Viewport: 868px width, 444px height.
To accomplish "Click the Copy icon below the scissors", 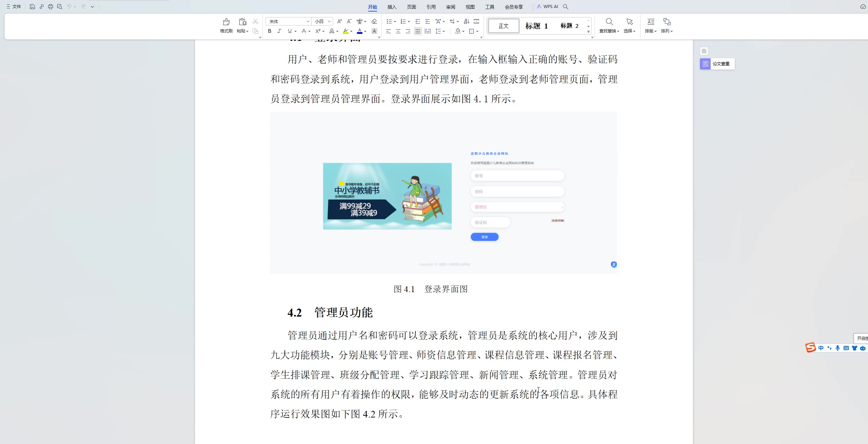I will coord(255,31).
